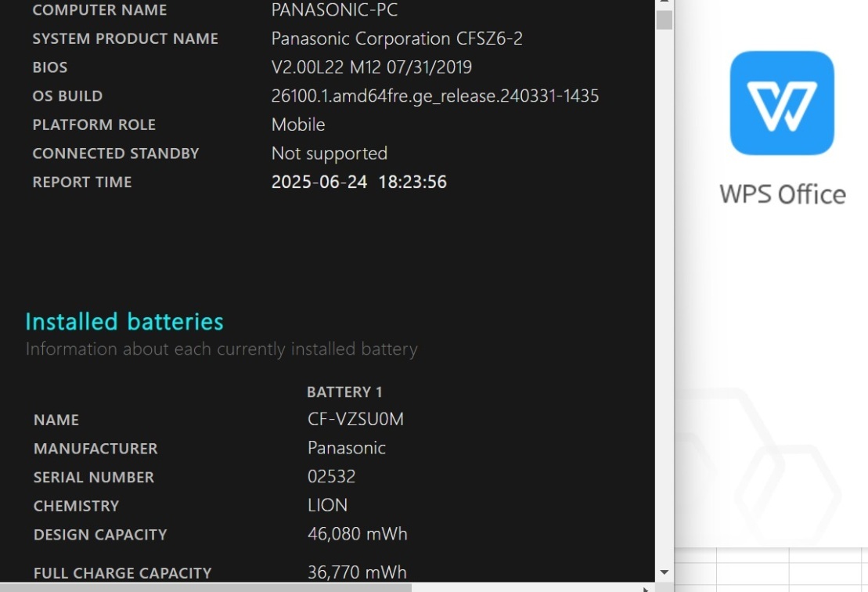Viewport: 868px width, 592px height.
Task: Click the DESIGN CAPACITY label
Action: [100, 535]
